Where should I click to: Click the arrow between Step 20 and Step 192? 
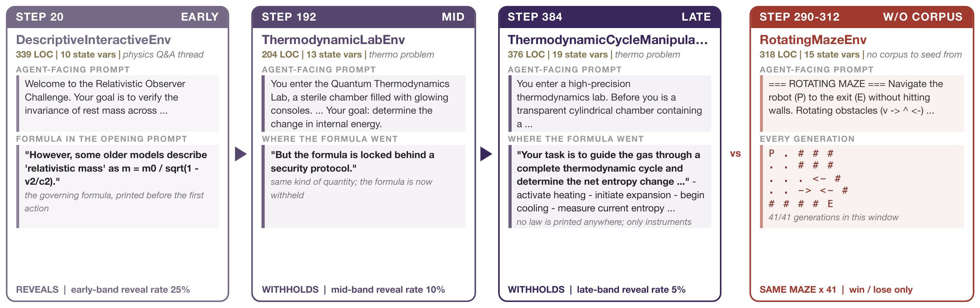point(241,154)
